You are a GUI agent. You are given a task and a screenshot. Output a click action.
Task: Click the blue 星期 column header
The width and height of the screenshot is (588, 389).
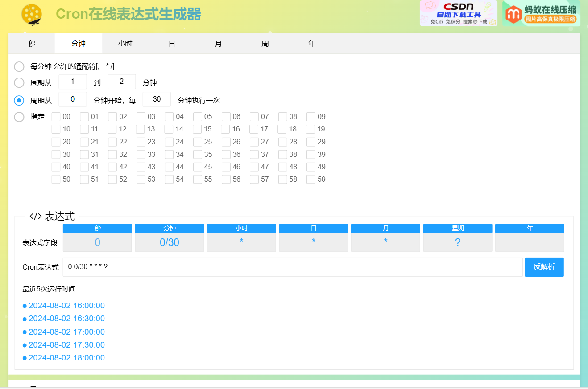(x=458, y=228)
